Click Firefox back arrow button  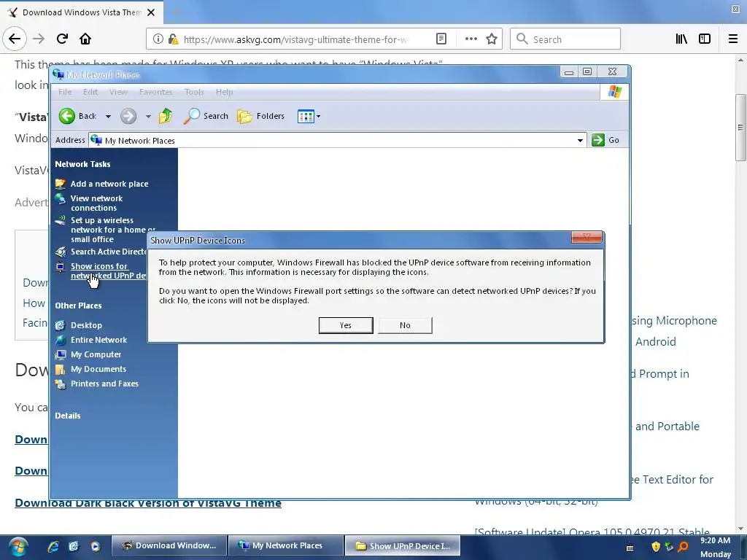click(15, 39)
